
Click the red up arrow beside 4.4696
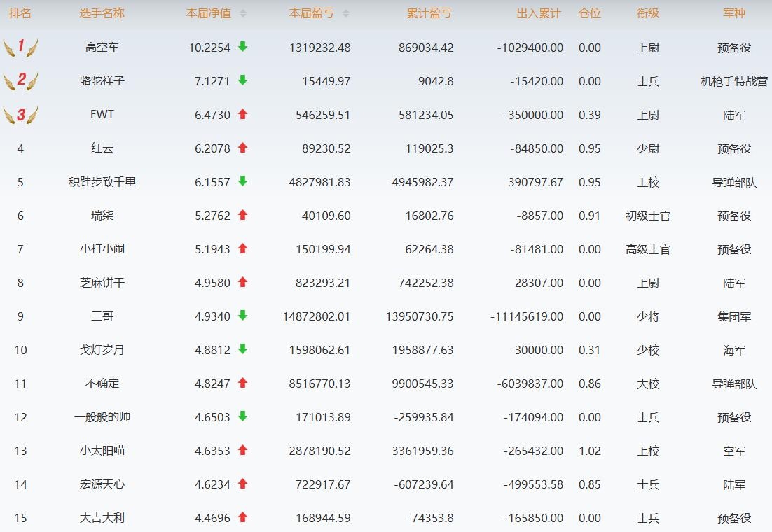click(243, 517)
